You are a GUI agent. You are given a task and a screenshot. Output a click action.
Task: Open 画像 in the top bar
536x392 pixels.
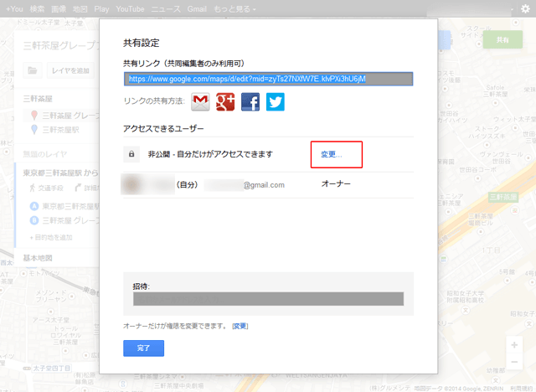tap(59, 9)
